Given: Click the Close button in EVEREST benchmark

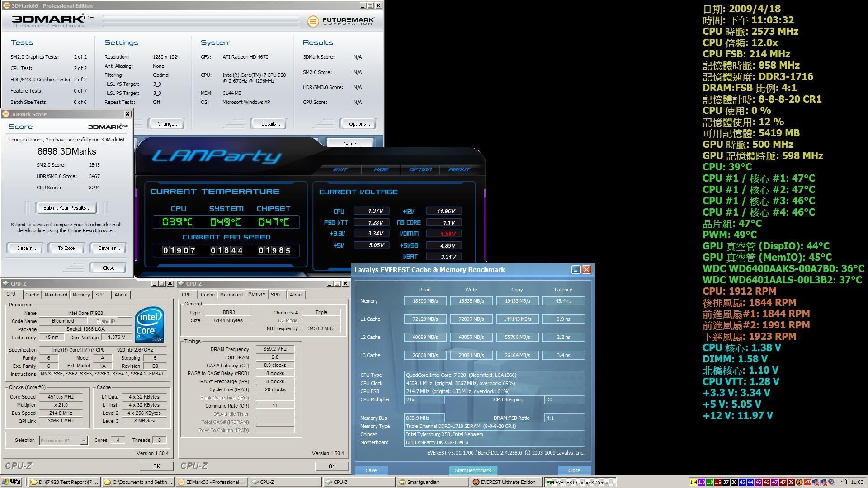Looking at the screenshot, I should [574, 470].
